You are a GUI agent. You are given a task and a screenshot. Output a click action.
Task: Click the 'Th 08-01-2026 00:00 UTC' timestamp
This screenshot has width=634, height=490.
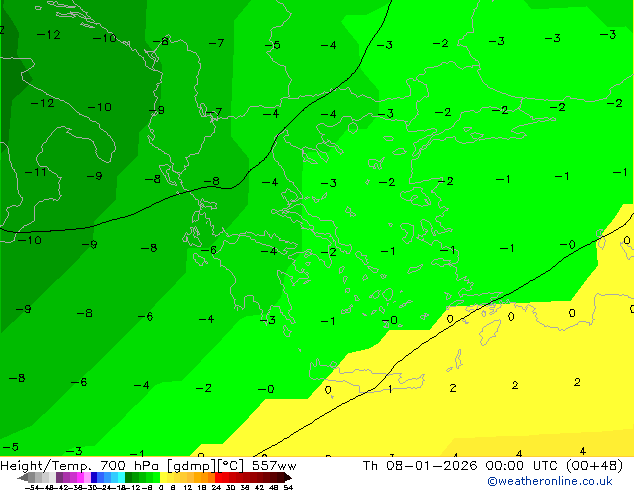462,466
